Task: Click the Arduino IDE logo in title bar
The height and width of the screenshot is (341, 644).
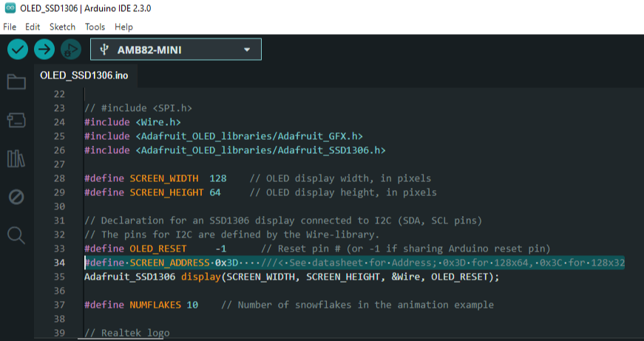Action: tap(10, 8)
